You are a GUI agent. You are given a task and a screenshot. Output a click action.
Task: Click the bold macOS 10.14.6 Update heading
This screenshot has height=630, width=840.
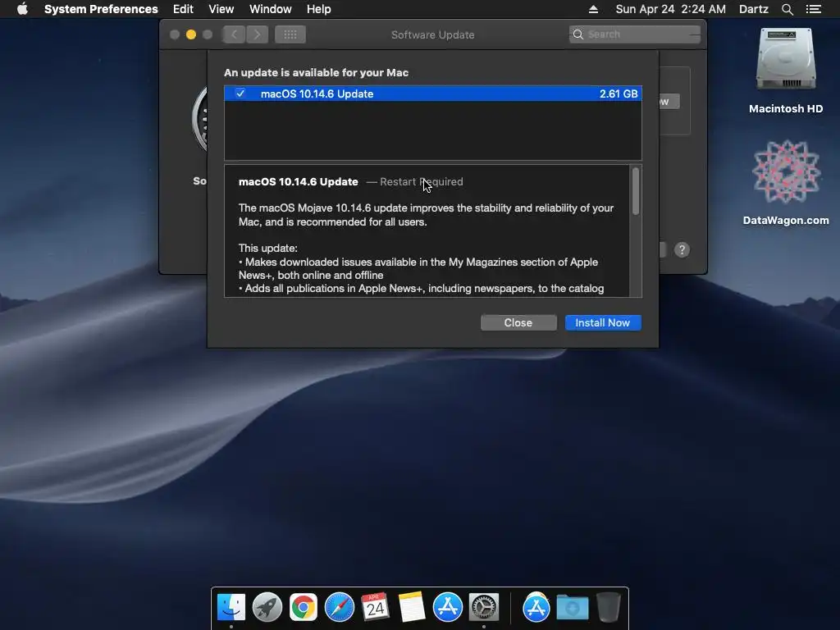[x=299, y=181]
